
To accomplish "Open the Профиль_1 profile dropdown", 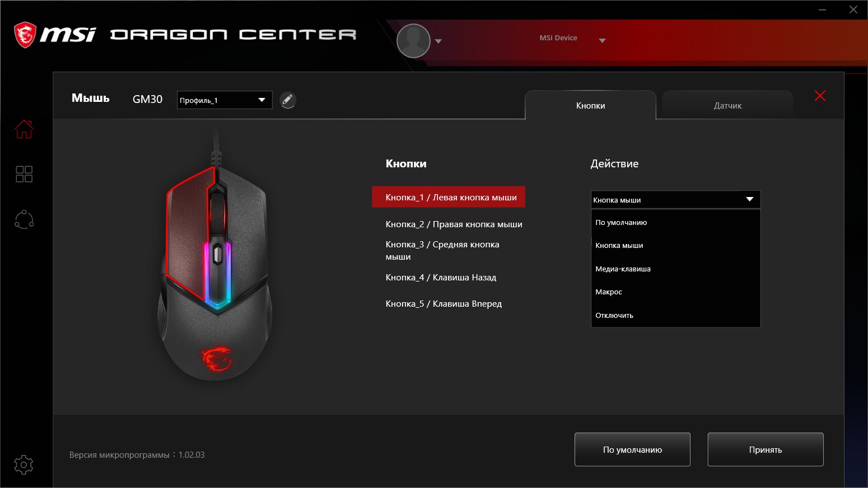I will coord(225,100).
